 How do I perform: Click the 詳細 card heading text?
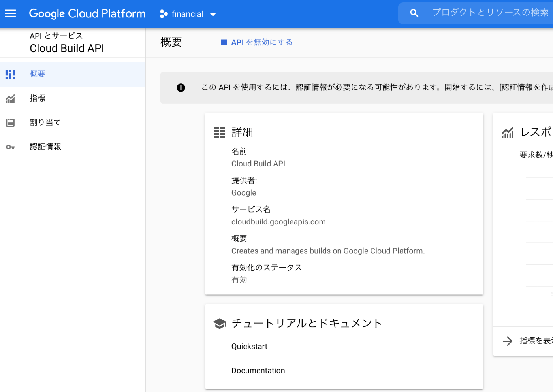coord(242,132)
